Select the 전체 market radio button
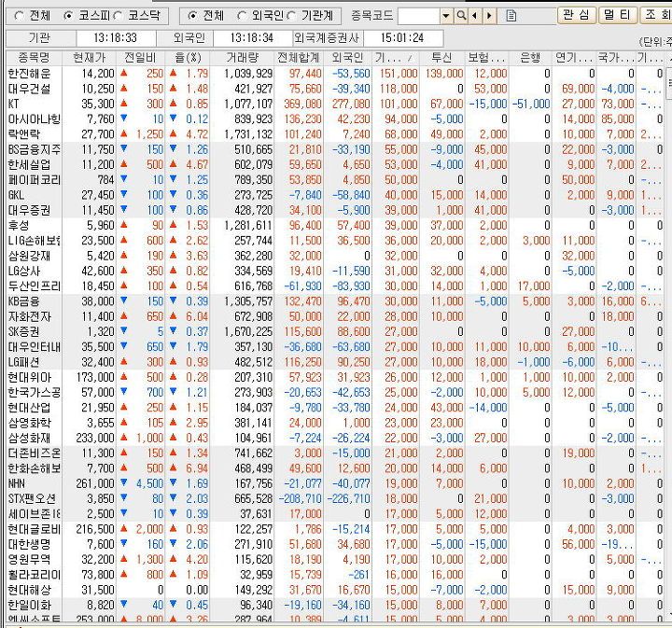The height and width of the screenshot is (628, 672). [x=20, y=16]
